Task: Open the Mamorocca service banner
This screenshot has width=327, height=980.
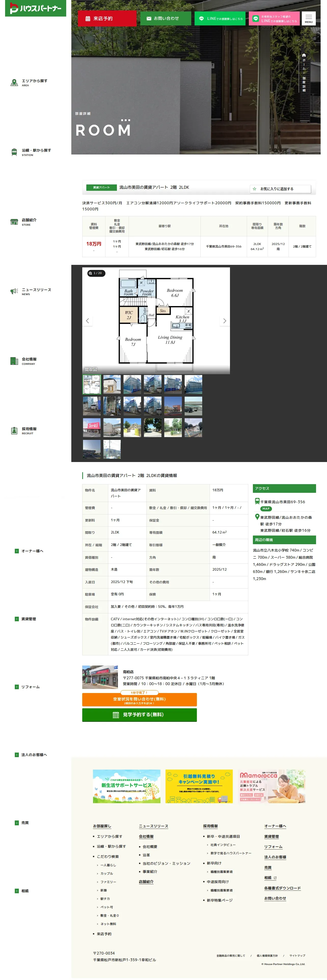Action: (271, 786)
